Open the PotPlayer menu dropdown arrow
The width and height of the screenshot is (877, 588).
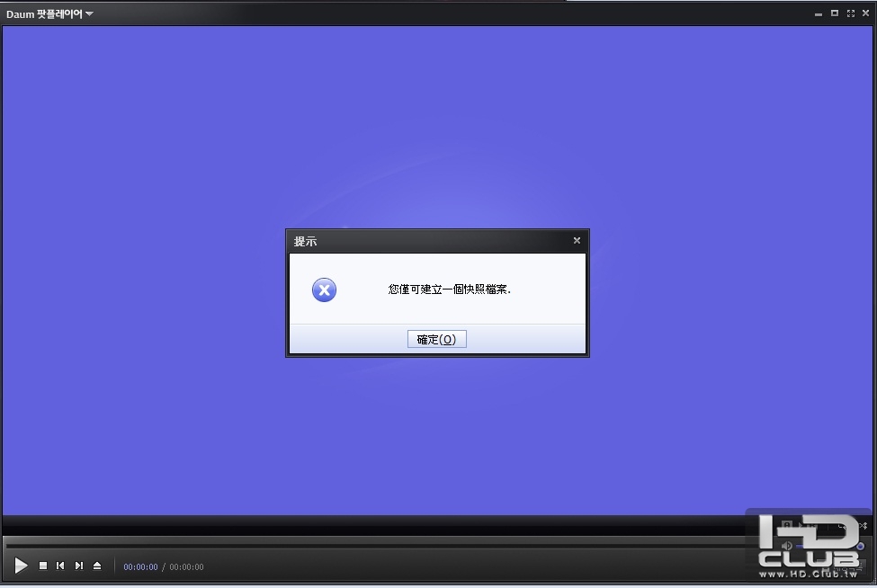(89, 13)
